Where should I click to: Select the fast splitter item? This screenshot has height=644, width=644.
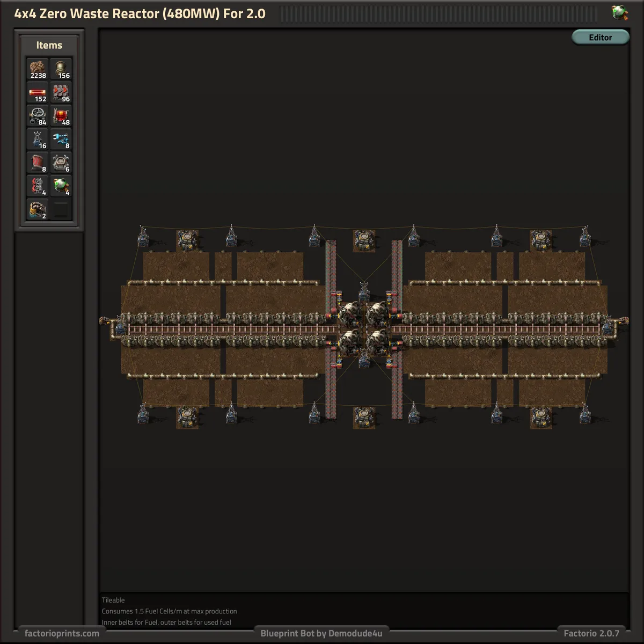[38, 186]
